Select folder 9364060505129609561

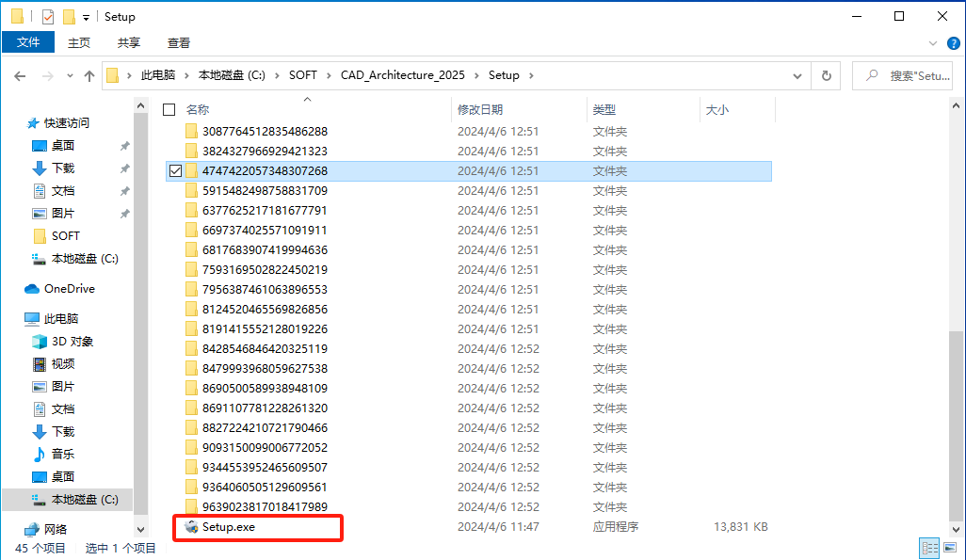pyautogui.click(x=265, y=487)
